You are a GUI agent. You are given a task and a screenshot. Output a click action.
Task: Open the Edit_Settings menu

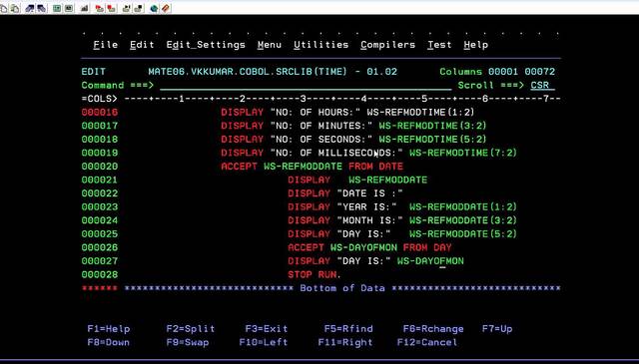pos(206,45)
